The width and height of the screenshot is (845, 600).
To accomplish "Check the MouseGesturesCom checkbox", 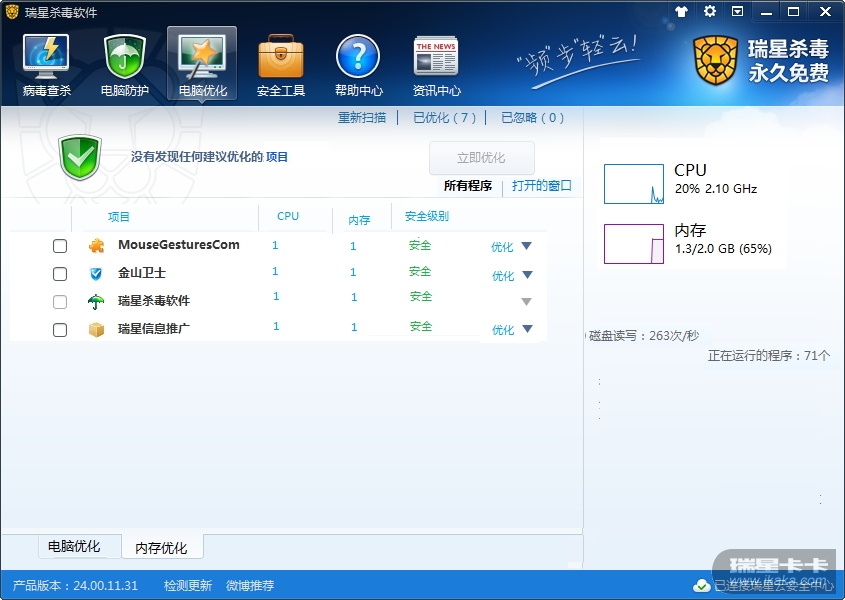I will pos(60,246).
